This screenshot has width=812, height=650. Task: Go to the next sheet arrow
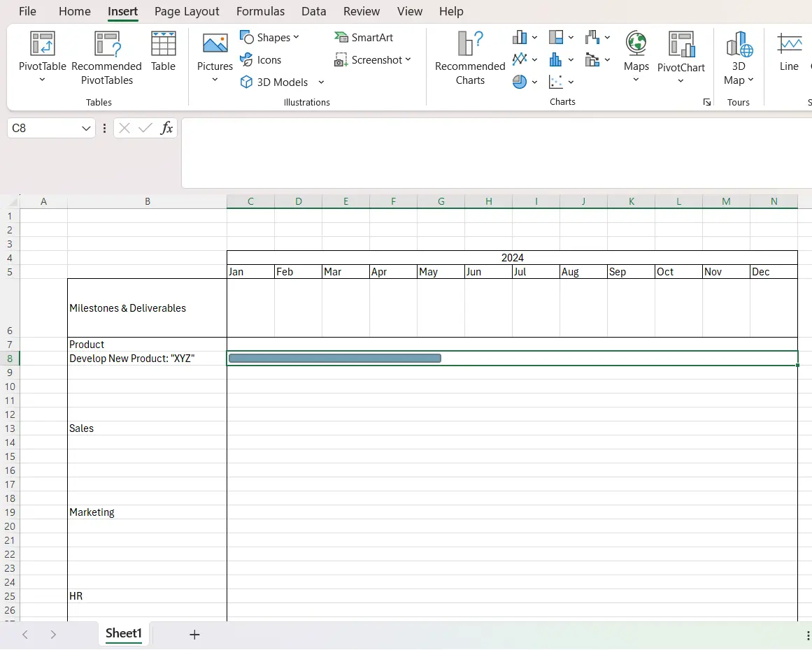pos(53,635)
